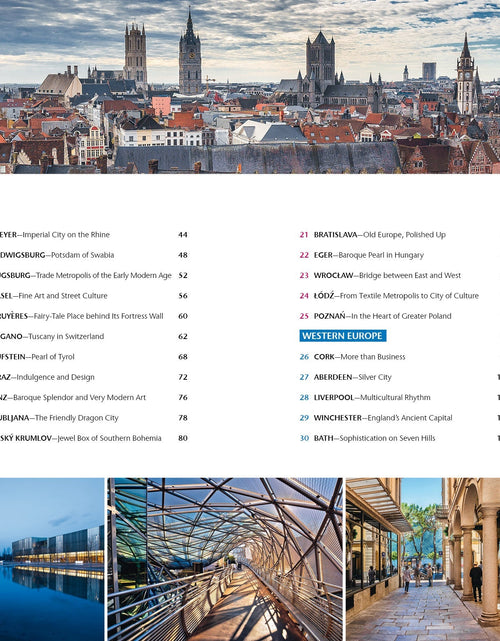Click page number 48
Viewport: 500px width, 641px height.
(x=183, y=255)
